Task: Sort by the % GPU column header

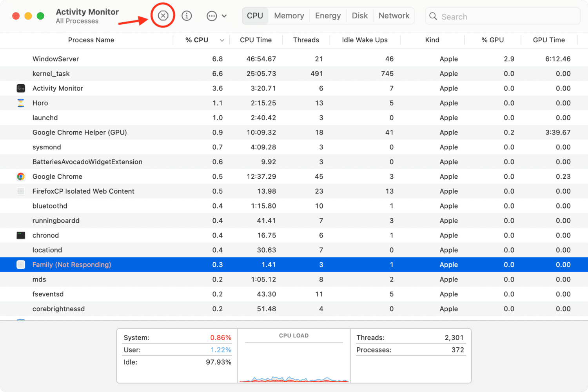Action: 493,40
